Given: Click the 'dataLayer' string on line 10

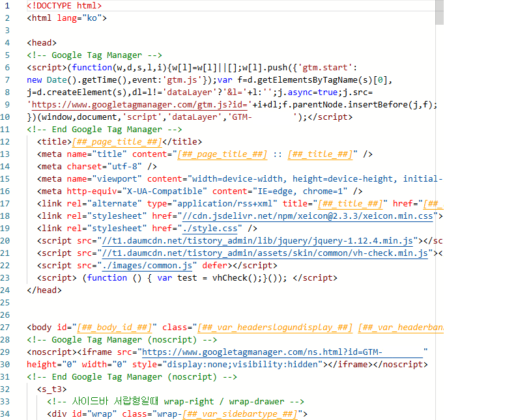Looking at the screenshot, I should [x=195, y=117].
